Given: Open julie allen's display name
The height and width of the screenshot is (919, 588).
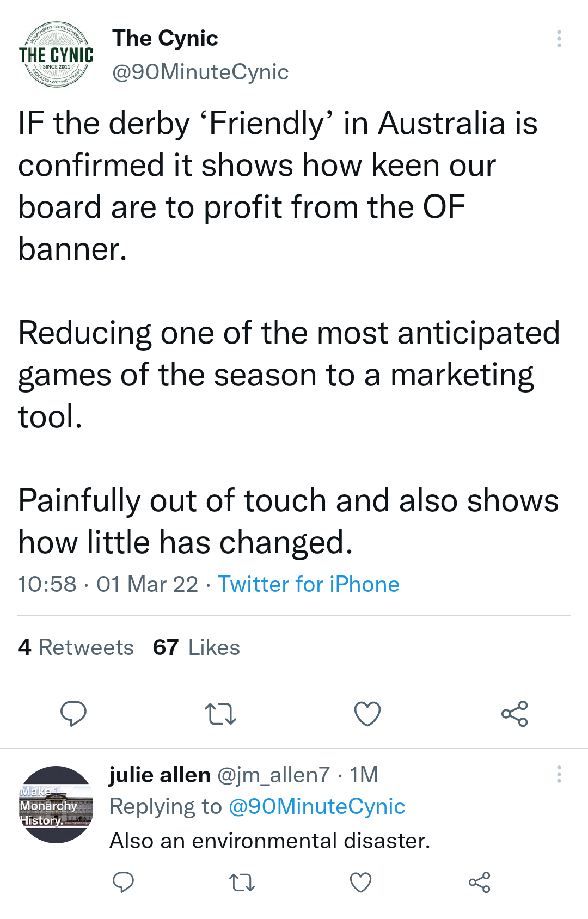Looking at the screenshot, I should click(160, 775).
